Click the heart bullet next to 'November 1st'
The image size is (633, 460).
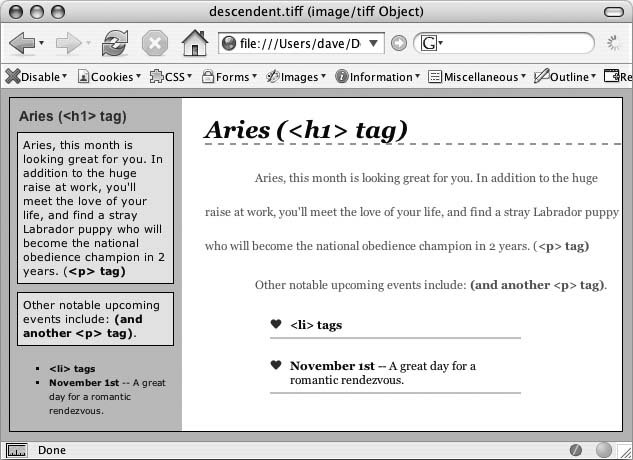coord(276,365)
